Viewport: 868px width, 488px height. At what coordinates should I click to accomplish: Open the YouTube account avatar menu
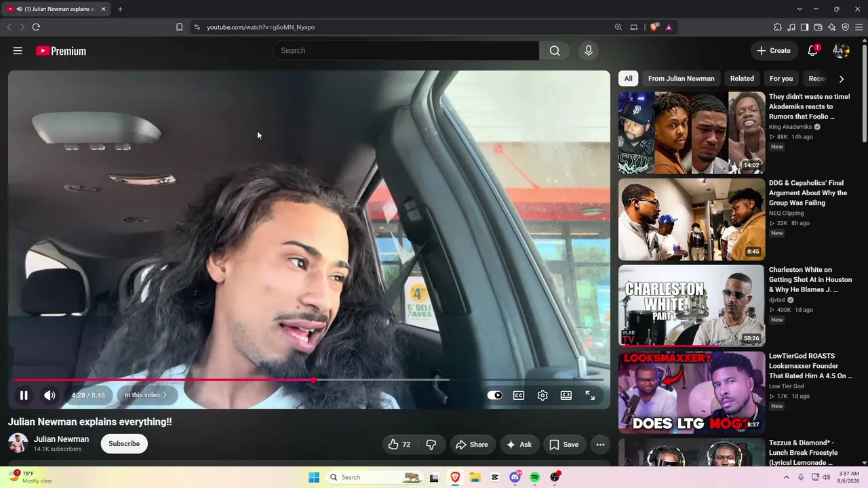click(841, 51)
